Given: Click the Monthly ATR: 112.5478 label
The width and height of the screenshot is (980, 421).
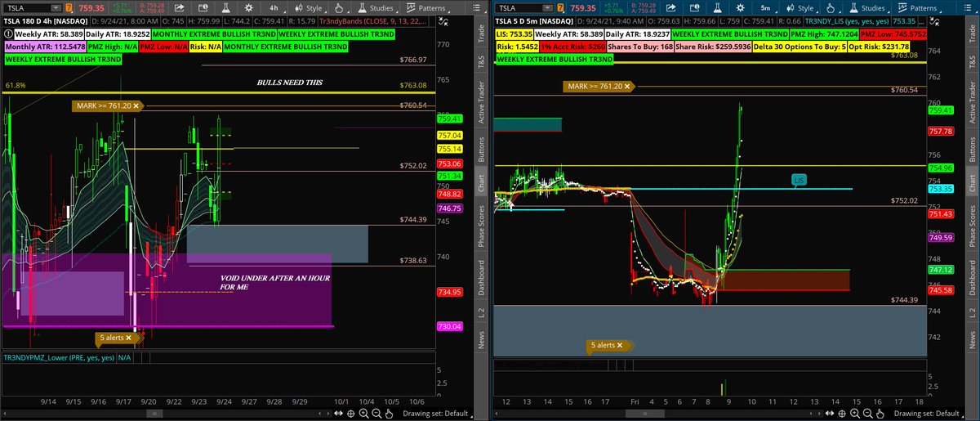Looking at the screenshot, I should pyautogui.click(x=46, y=47).
